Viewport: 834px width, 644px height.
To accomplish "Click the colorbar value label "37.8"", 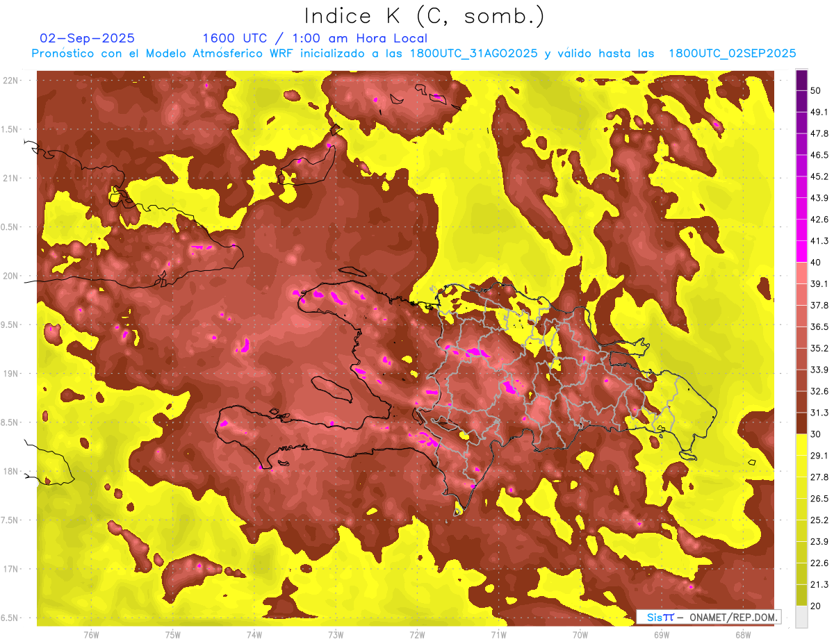I will [x=819, y=305].
